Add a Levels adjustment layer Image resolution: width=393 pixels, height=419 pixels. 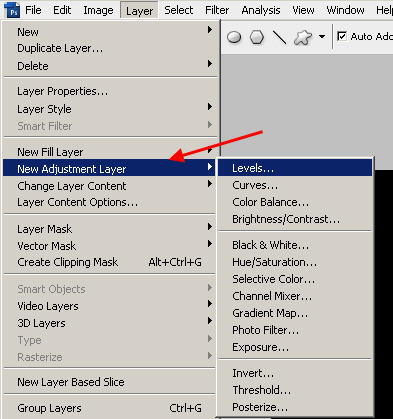[295, 168]
